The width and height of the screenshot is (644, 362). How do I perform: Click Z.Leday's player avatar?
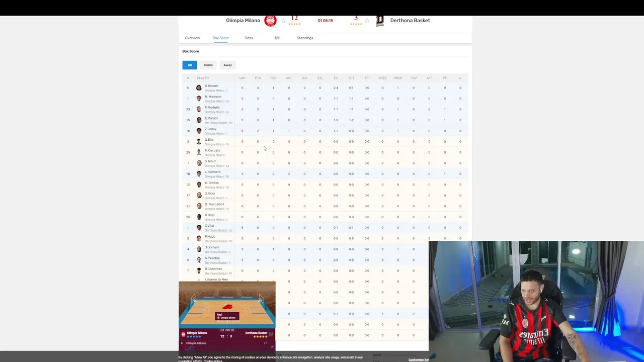click(199, 131)
